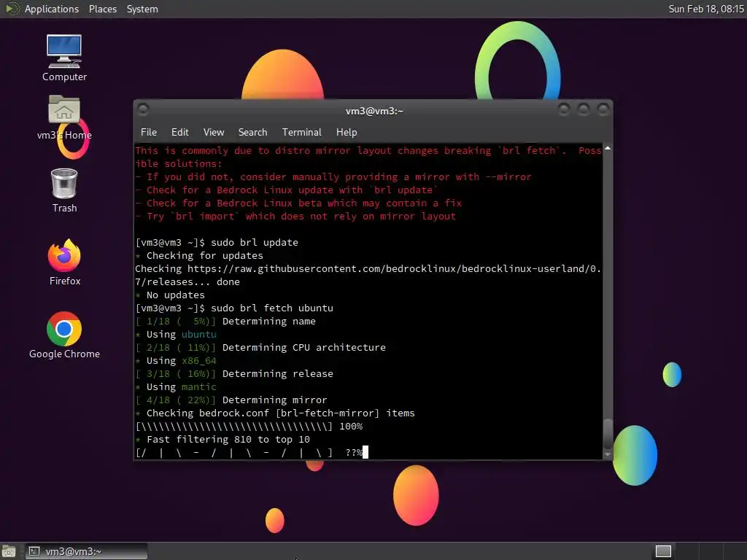Click the 'Using x86_64' line
The width and height of the screenshot is (747, 560).
[x=176, y=360]
